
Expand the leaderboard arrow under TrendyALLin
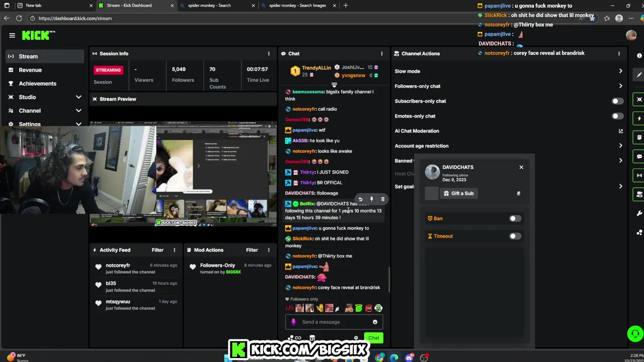(x=334, y=85)
